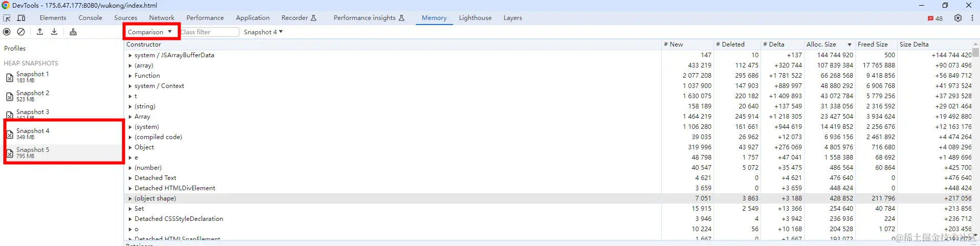This screenshot has height=246, width=980.
Task: Click the HEAP SNAPSHOTS section heading
Action: tap(31, 63)
